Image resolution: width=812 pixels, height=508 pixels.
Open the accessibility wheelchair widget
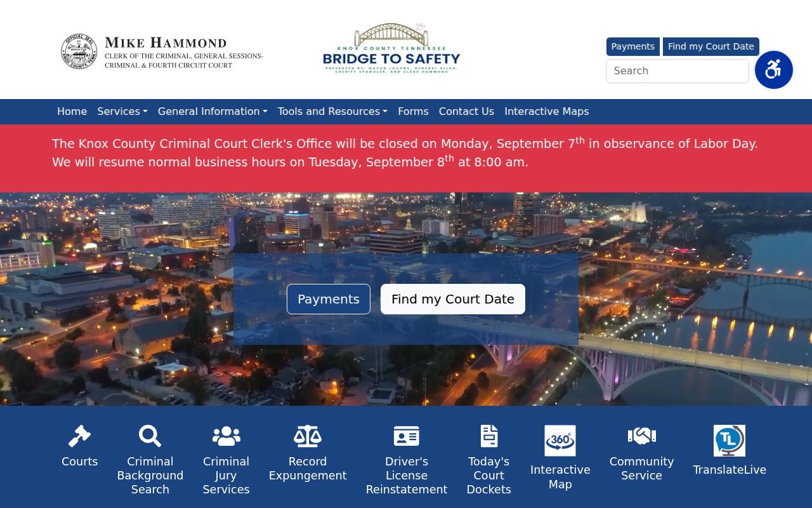[774, 70]
